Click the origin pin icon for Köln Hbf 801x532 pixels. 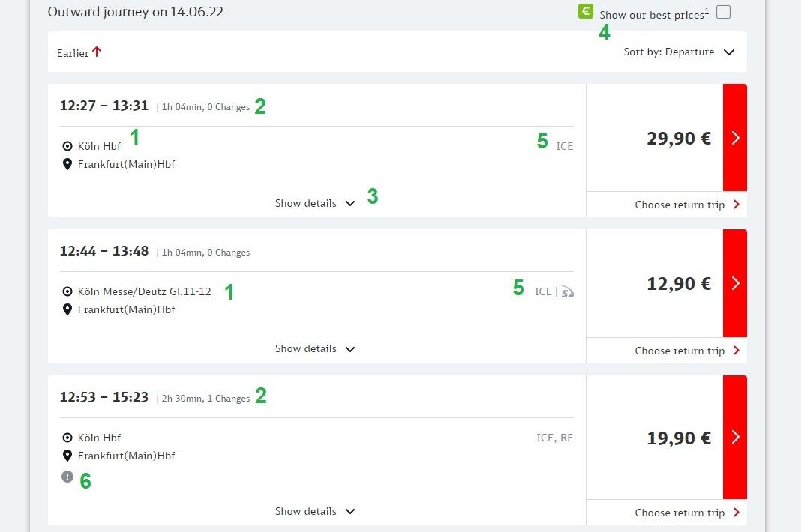tap(67, 146)
